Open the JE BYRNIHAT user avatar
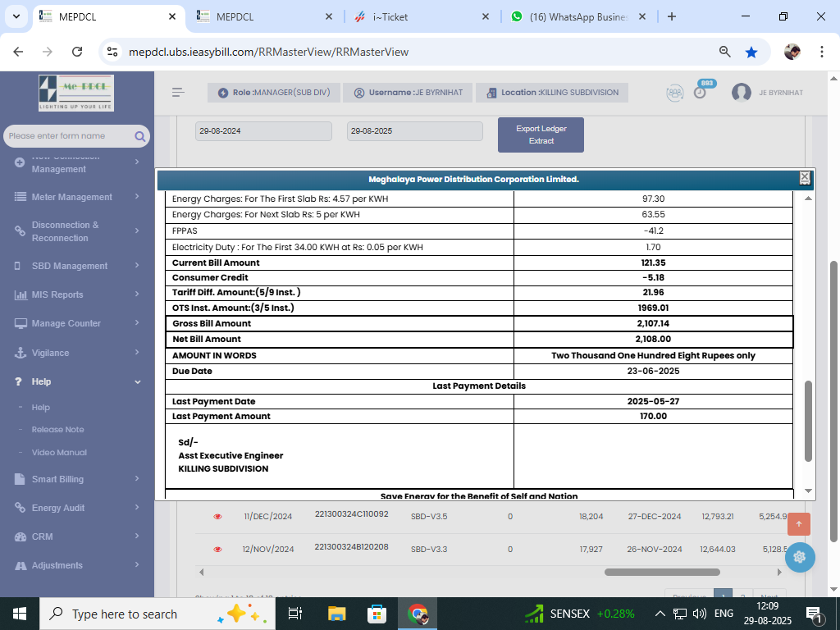 point(742,93)
